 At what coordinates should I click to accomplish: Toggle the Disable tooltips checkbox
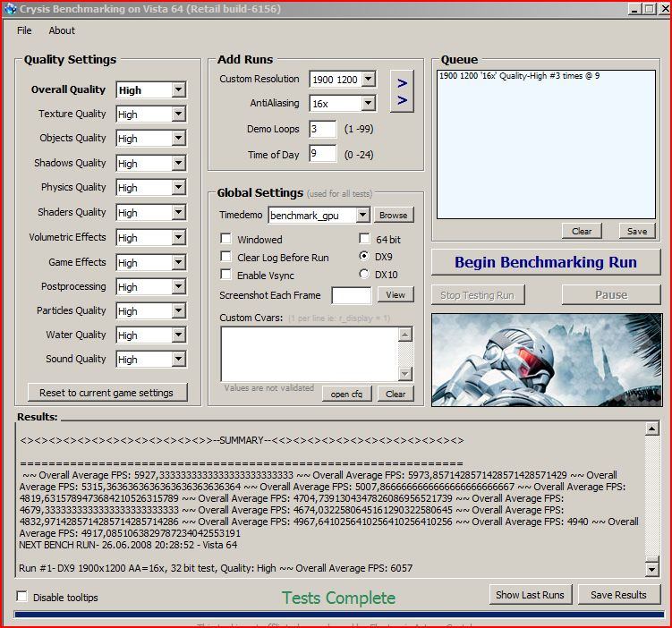pos(21,597)
